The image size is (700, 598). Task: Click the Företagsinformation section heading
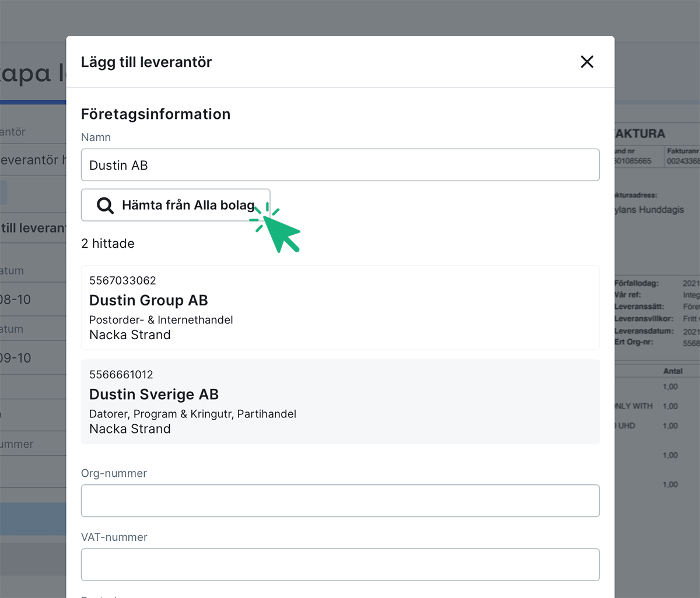click(155, 114)
